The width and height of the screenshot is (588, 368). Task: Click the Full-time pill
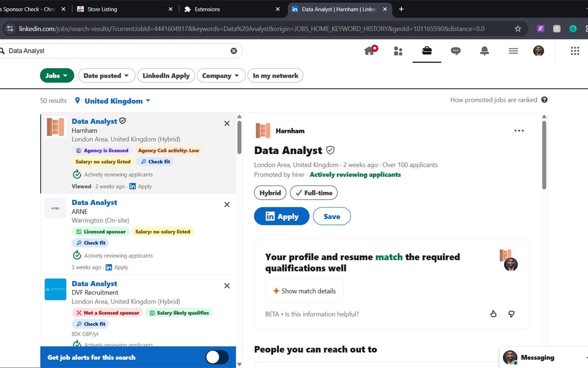314,193
